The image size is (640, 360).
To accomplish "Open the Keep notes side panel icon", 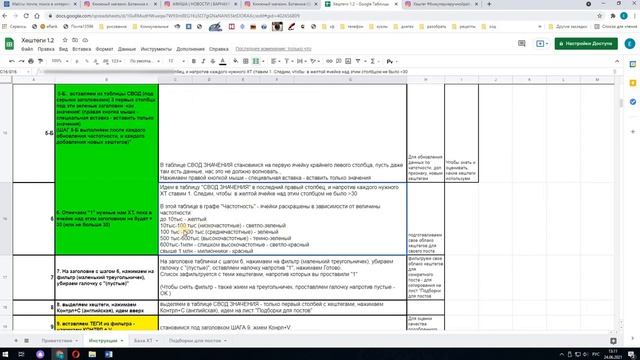I will click(x=633, y=83).
